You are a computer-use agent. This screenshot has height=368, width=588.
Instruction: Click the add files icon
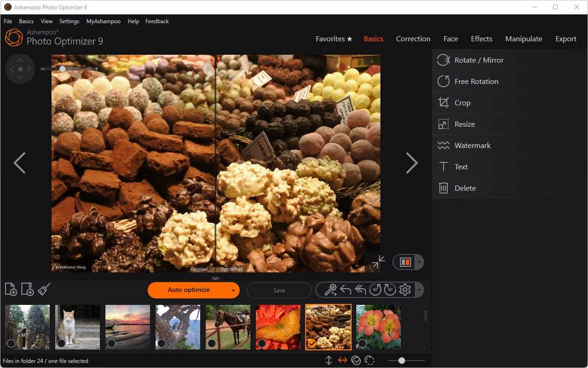11,289
